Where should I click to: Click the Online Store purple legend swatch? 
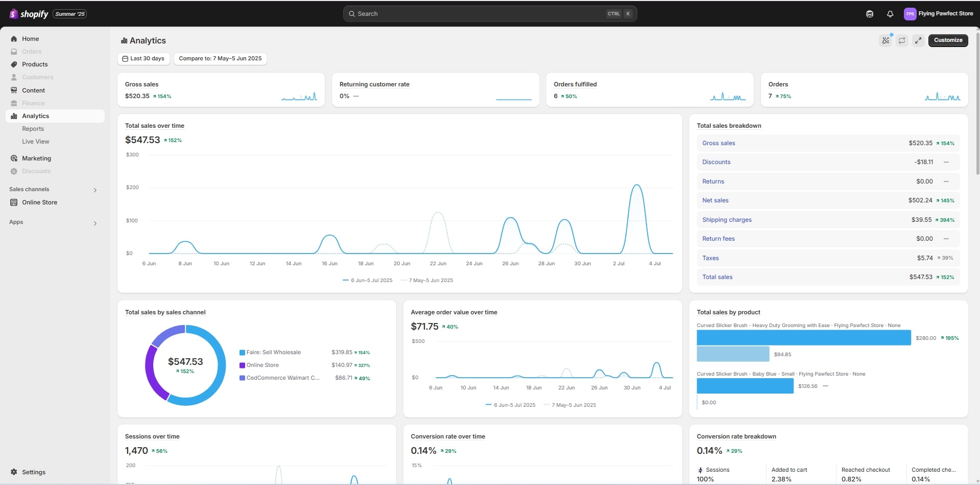point(242,365)
